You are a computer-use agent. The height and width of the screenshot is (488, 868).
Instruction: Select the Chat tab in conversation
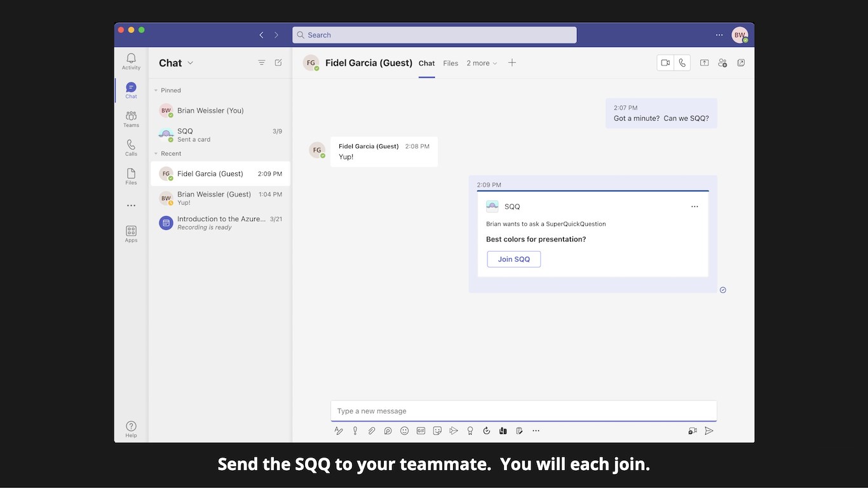427,63
